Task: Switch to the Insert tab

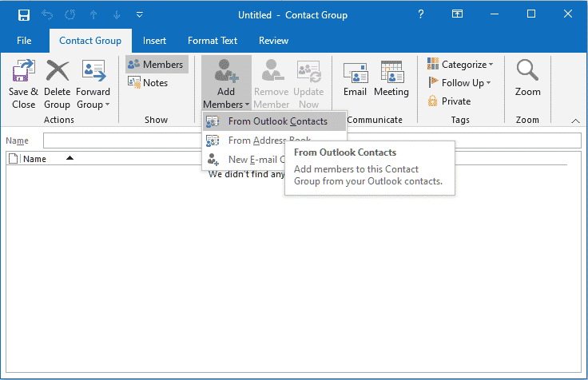Action: coord(154,41)
